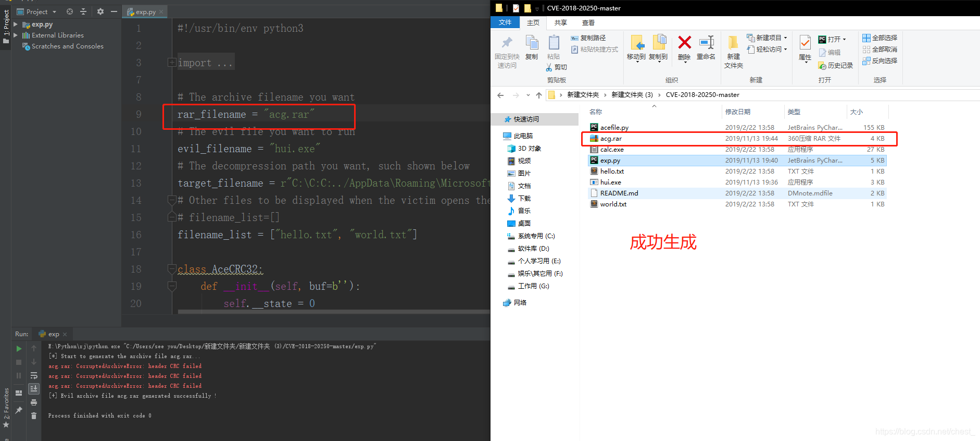The height and width of the screenshot is (441, 980).
Task: Click the pin tab icon in Run panel
Action: (x=19, y=410)
